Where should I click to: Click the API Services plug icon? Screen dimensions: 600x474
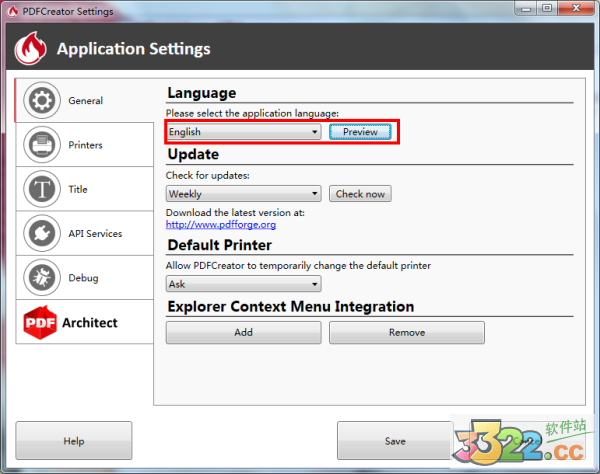[x=42, y=233]
